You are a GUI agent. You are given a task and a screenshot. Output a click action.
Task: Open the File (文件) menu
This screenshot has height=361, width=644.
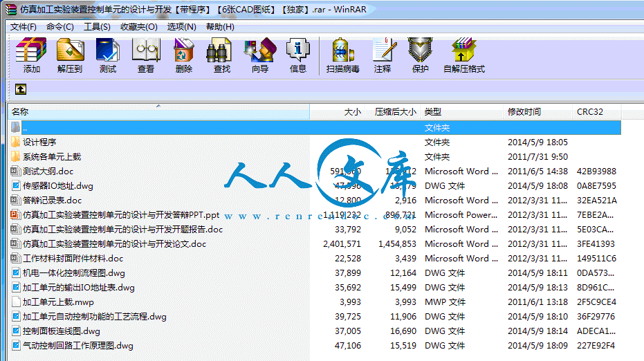24,27
